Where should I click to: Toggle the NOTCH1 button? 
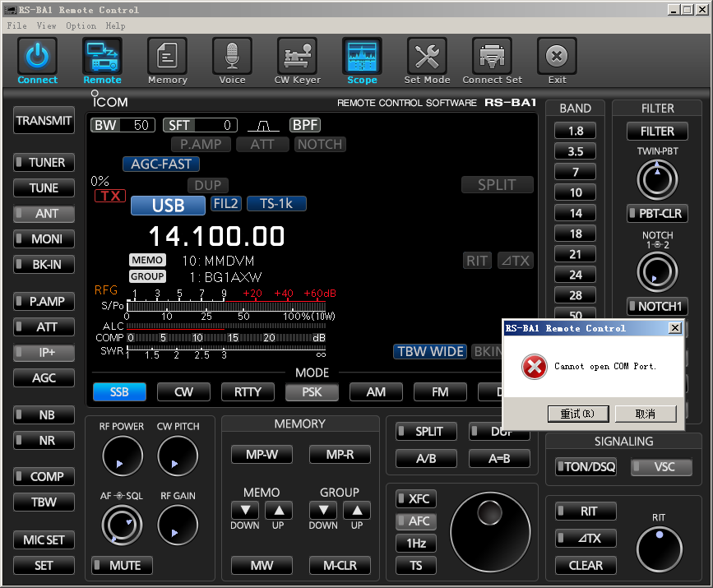(657, 306)
